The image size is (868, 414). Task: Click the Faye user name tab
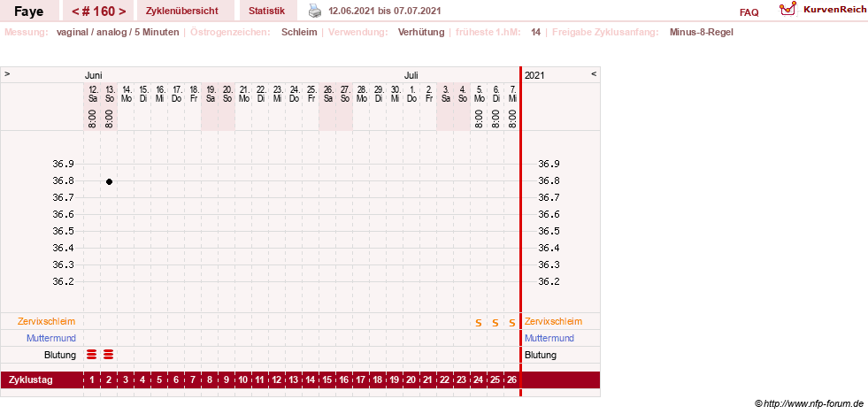[x=29, y=11]
